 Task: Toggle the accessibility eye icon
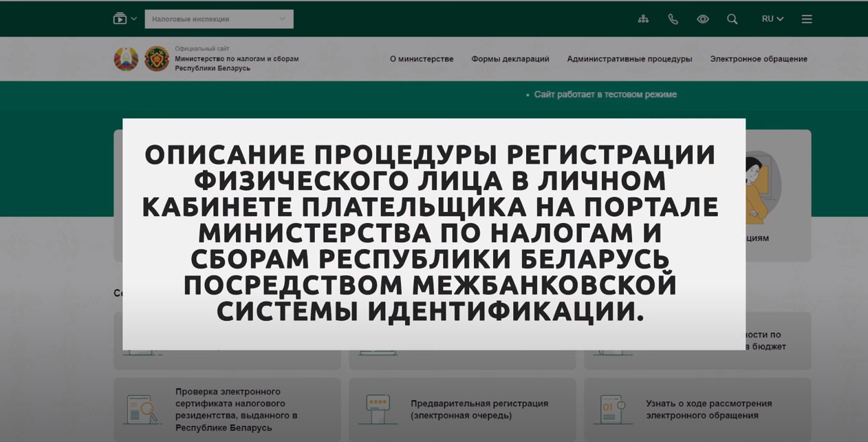(702, 19)
